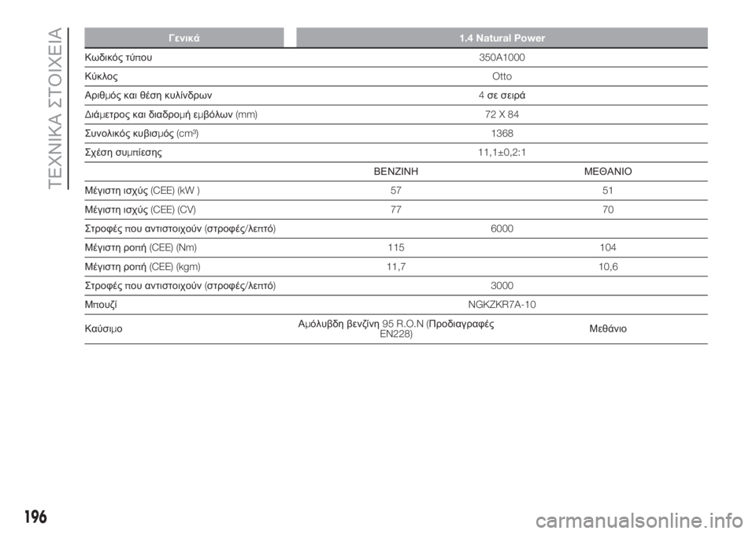Image resolution: width=756 pixels, height=534 pixels.
Task: Click petrol torque value '115'
Action: pyautogui.click(x=396, y=248)
